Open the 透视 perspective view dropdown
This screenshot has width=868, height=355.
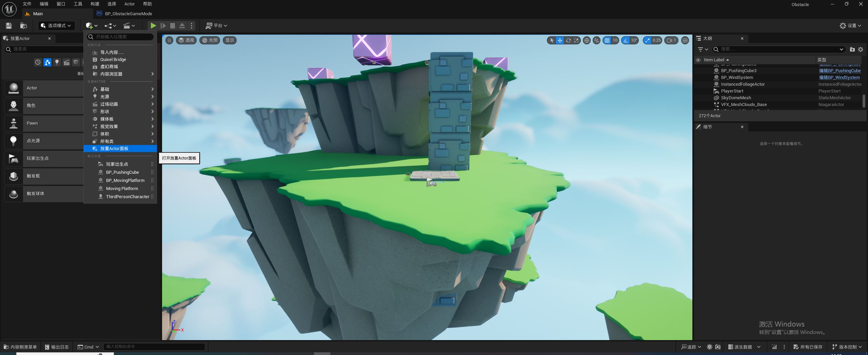click(x=186, y=40)
